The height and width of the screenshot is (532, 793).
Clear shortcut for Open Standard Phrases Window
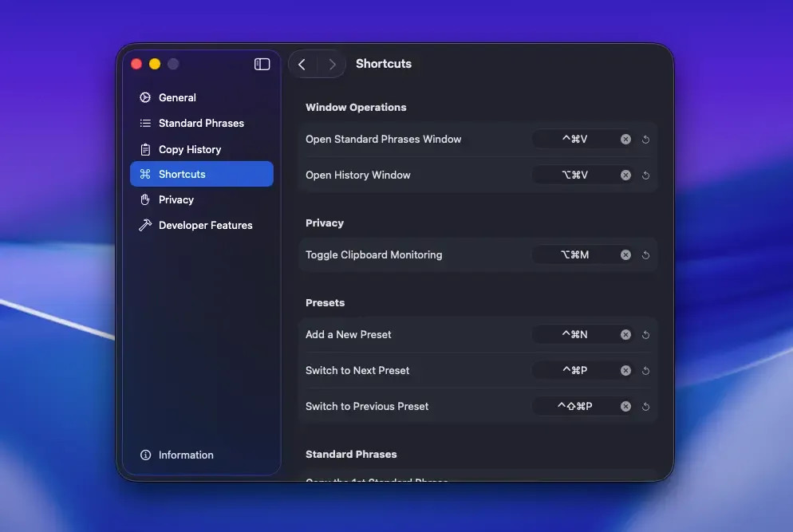[625, 139]
